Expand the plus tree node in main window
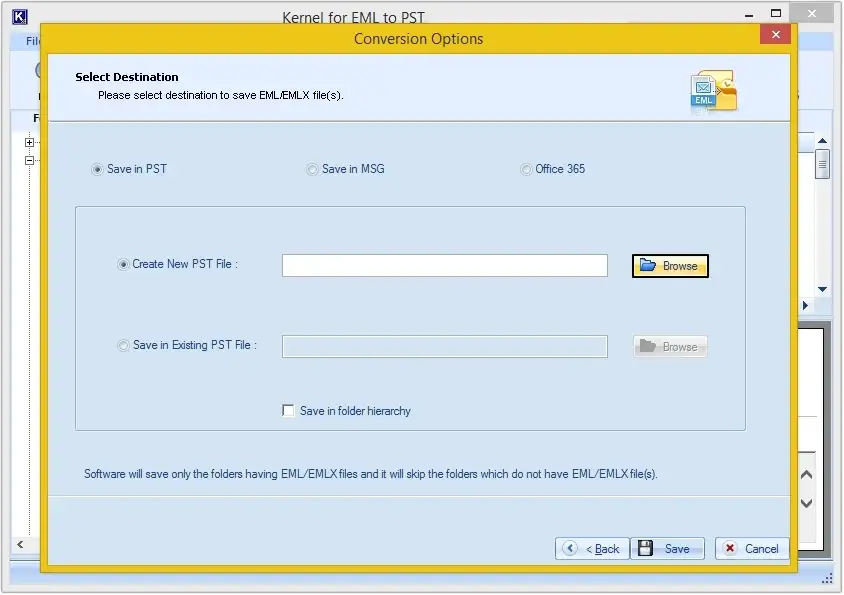 coord(30,143)
